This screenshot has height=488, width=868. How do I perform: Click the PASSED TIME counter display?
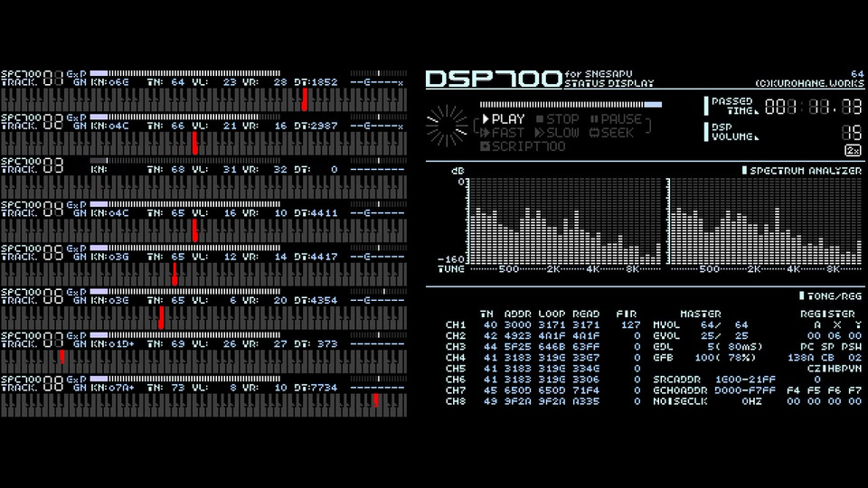tap(813, 107)
